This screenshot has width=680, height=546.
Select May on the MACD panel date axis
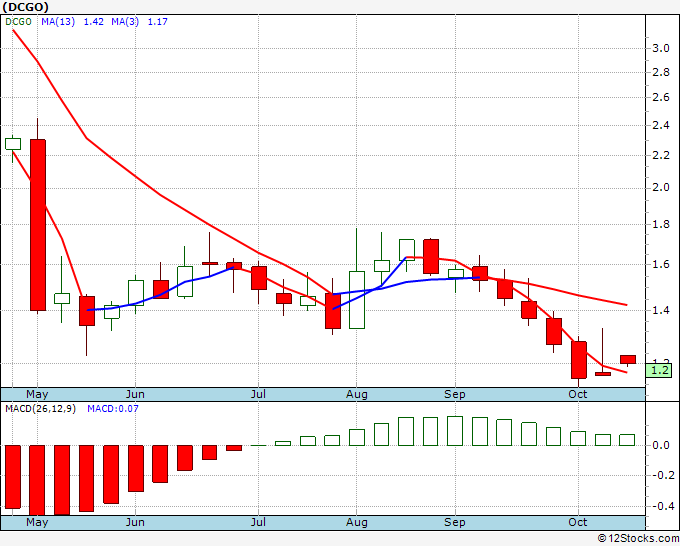tap(37, 522)
